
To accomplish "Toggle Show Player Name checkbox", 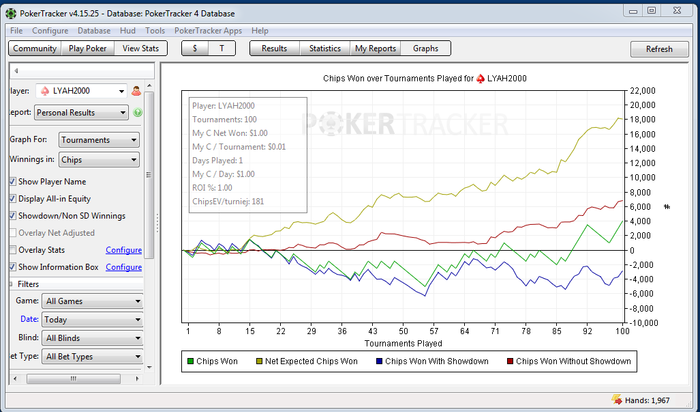I will [x=13, y=182].
